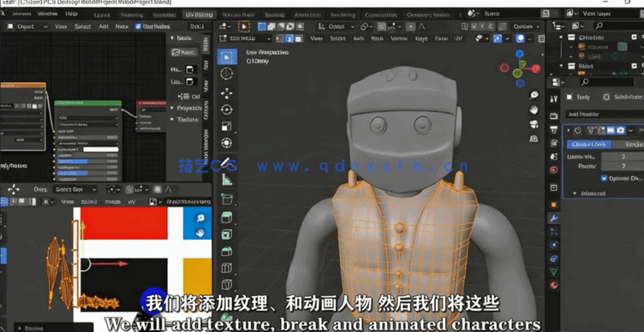Enable vertex select mode in viewport header
Screen dimensions: 644x332
tap(280, 39)
